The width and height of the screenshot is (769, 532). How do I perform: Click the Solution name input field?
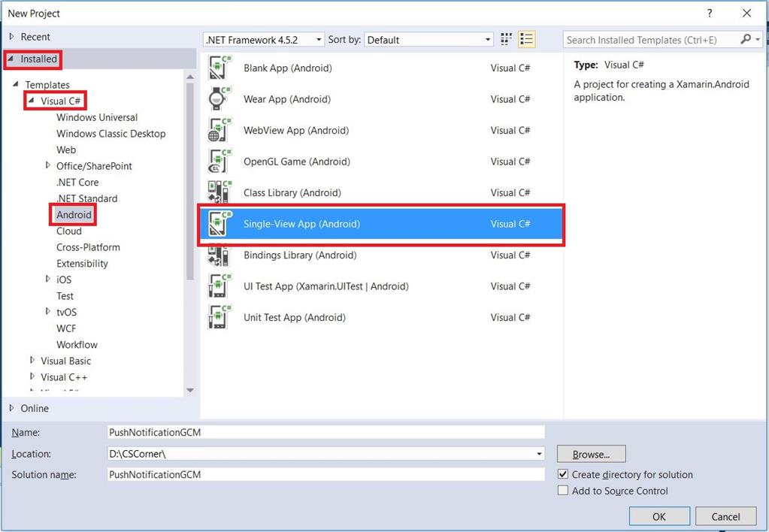326,474
